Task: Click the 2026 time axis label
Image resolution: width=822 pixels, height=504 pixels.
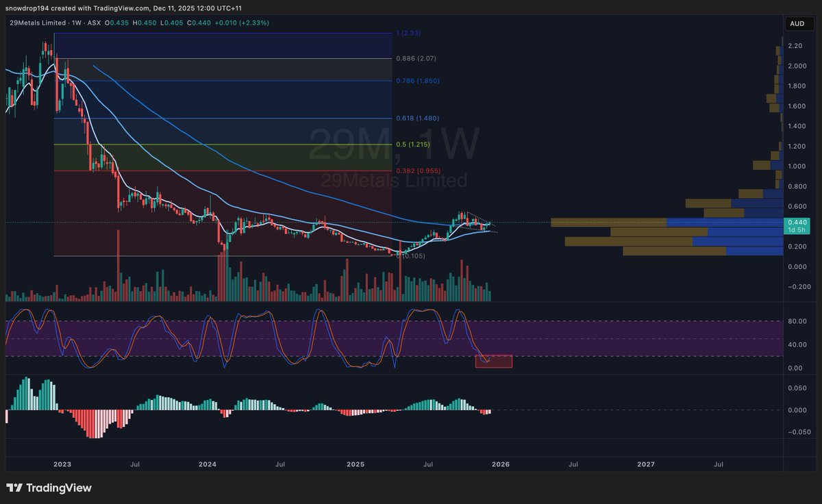Action: click(501, 464)
